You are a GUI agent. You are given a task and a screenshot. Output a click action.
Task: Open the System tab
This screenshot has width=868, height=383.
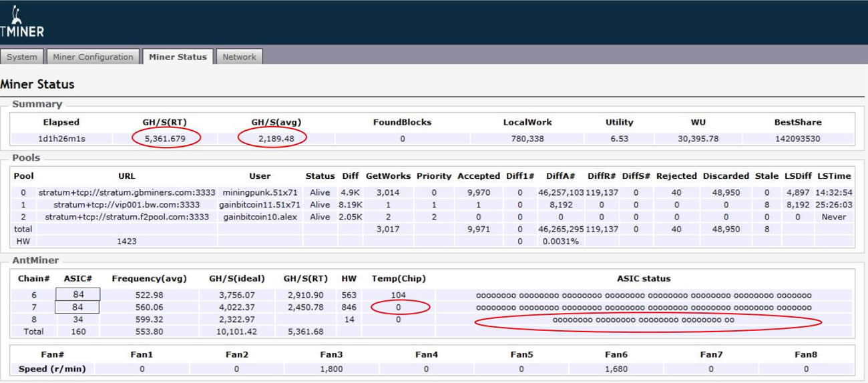pos(22,57)
